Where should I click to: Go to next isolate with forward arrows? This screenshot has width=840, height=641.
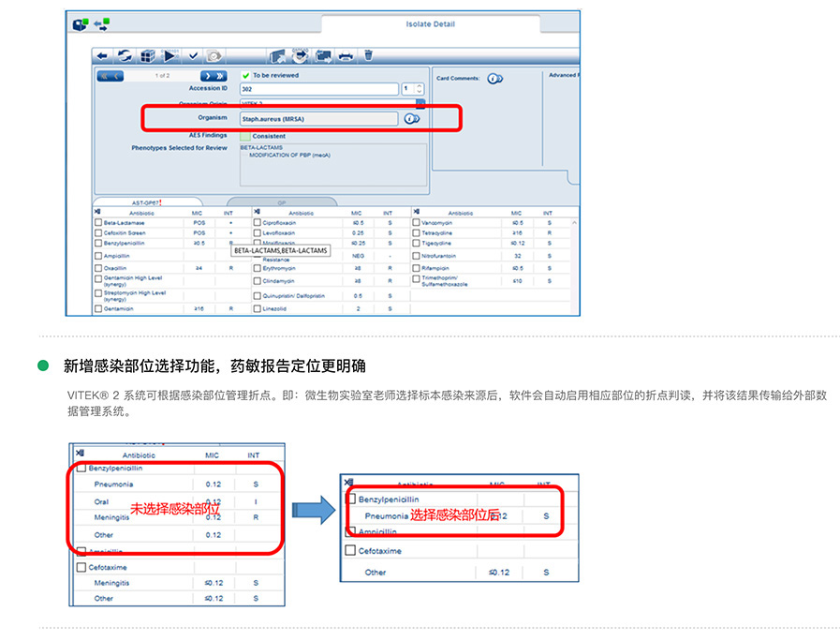pos(214,75)
